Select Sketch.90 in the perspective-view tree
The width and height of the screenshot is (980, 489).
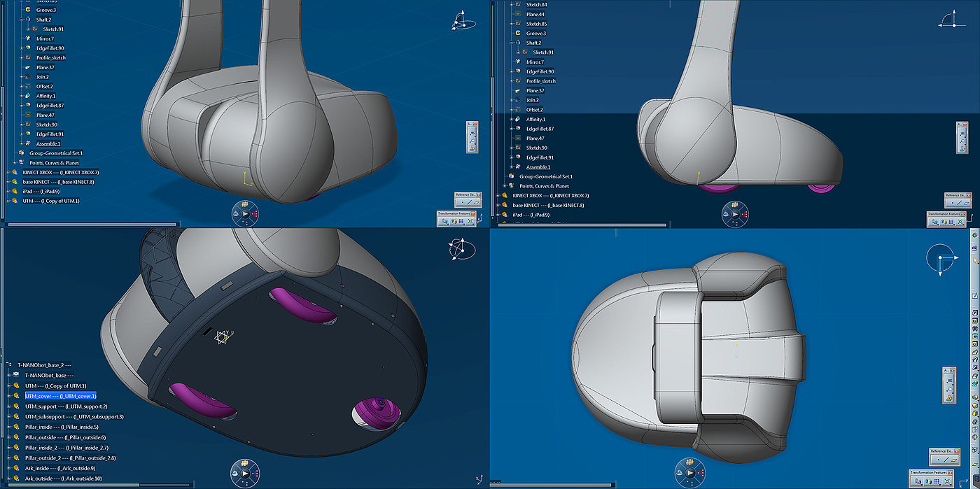point(47,125)
